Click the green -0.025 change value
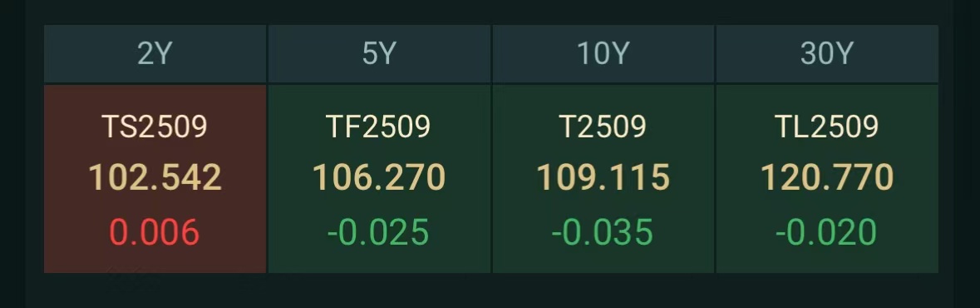Viewport: 980px width, 308px height. [x=378, y=232]
